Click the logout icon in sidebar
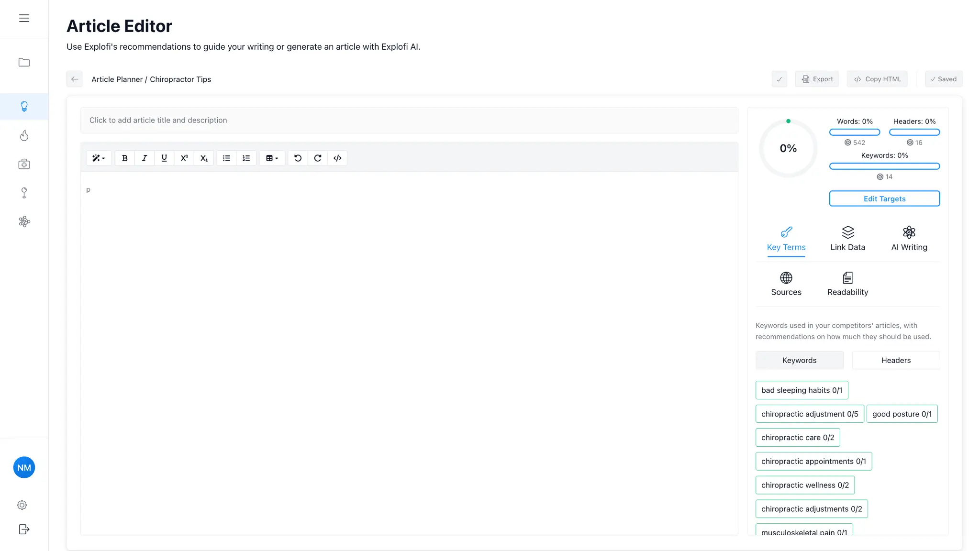 24,529
